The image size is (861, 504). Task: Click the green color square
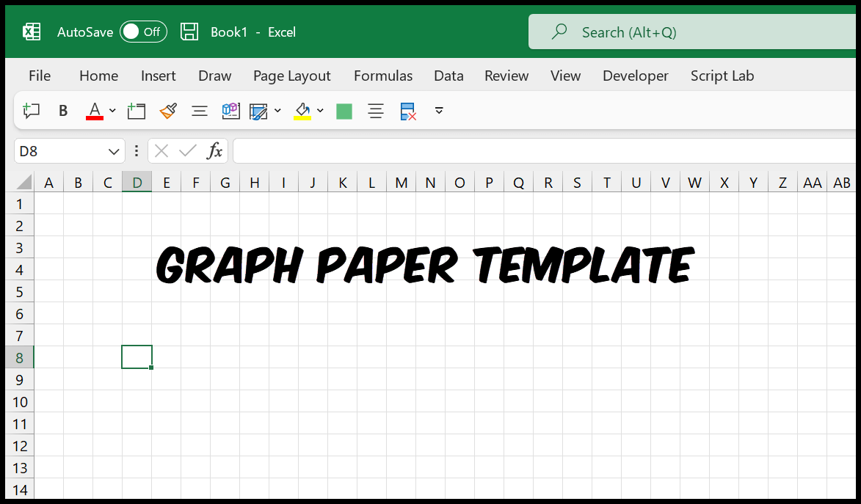pos(344,112)
